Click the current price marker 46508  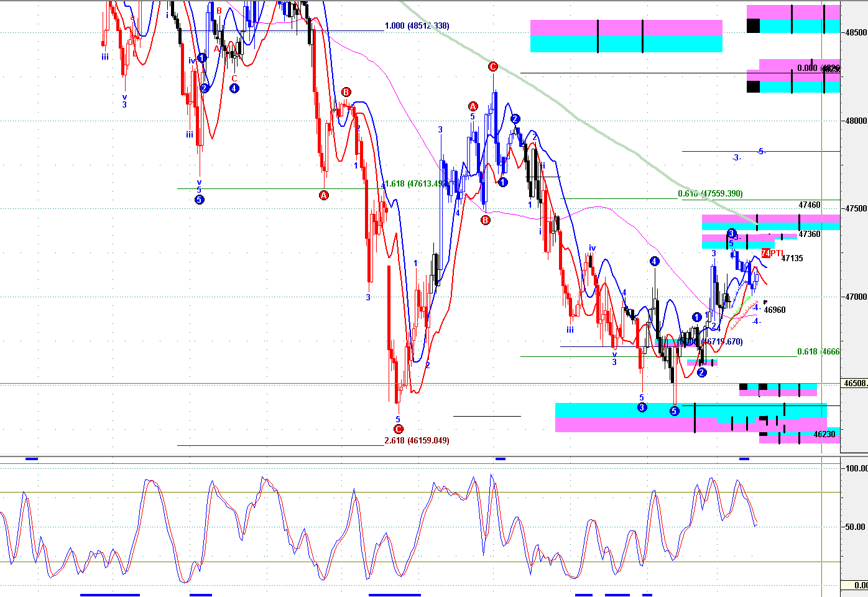tap(855, 384)
